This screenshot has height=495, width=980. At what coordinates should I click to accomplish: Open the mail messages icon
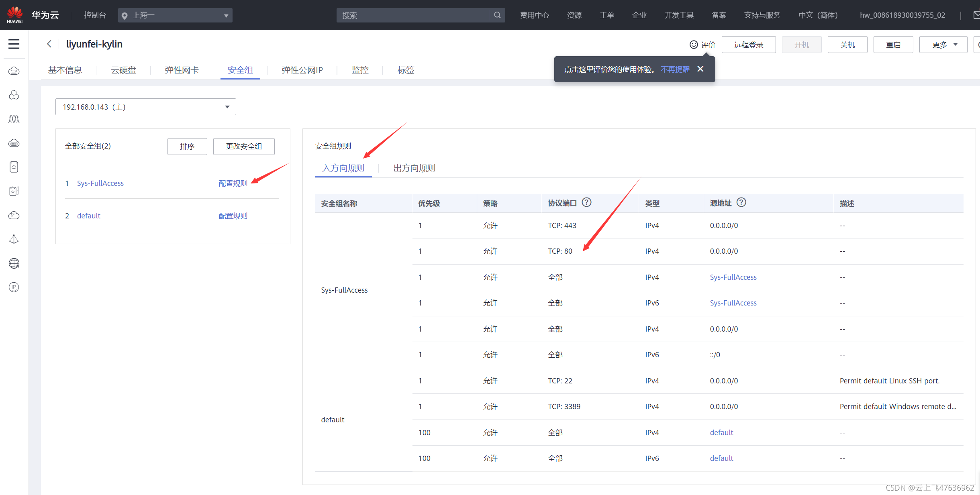coord(976,15)
